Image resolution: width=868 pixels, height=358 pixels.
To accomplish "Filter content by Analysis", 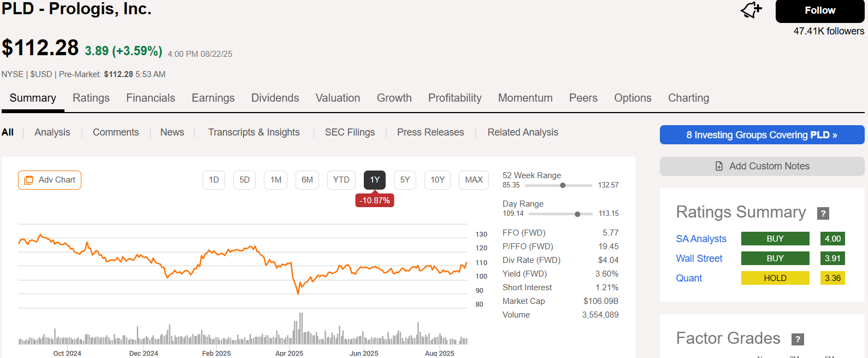I will (52, 132).
